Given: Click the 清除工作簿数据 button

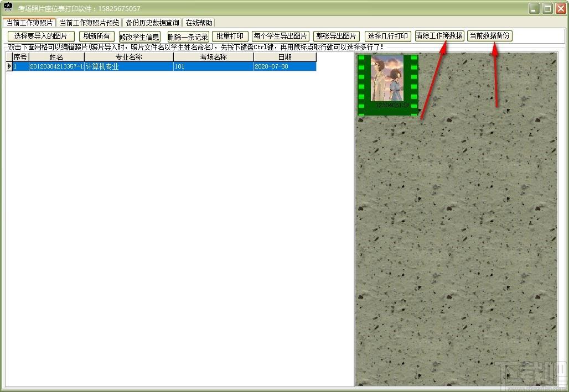Looking at the screenshot, I should pyautogui.click(x=439, y=35).
